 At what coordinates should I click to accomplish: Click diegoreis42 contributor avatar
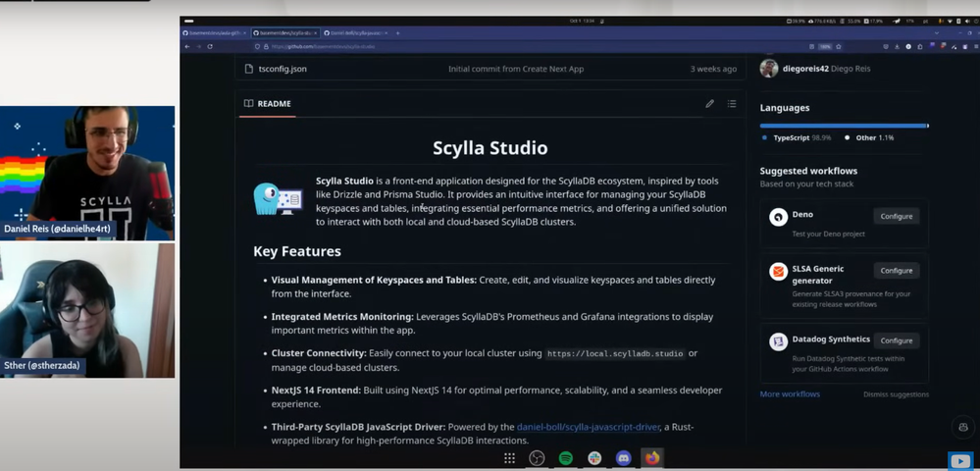[769, 68]
